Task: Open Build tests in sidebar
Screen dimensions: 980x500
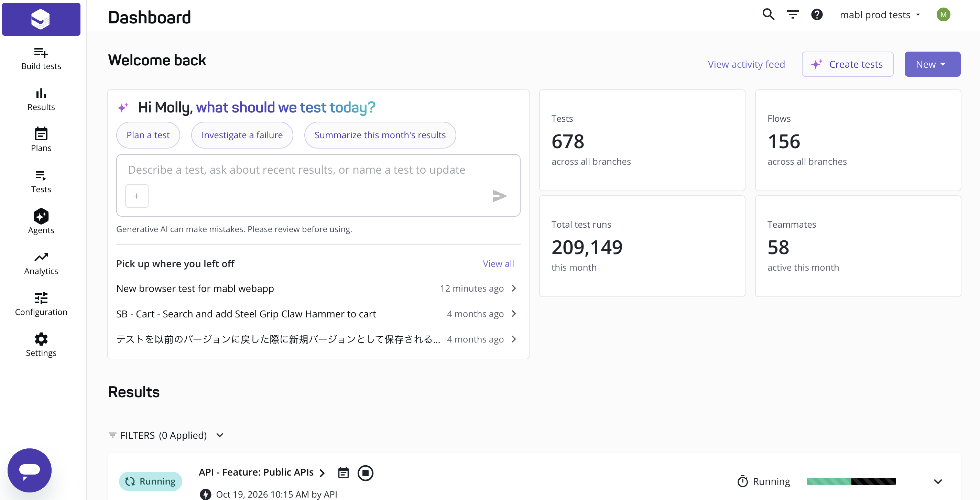Action: coord(41,59)
